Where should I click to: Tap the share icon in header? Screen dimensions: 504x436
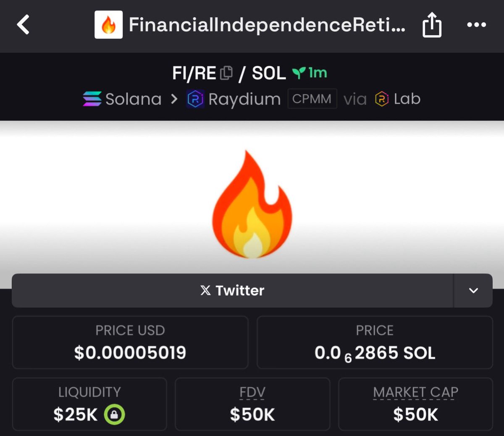(432, 25)
